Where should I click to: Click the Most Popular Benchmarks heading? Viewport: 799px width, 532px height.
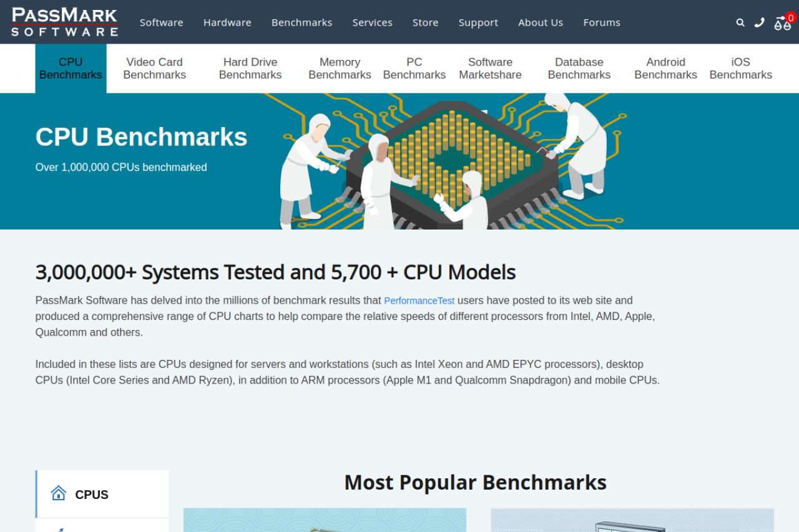tap(476, 482)
